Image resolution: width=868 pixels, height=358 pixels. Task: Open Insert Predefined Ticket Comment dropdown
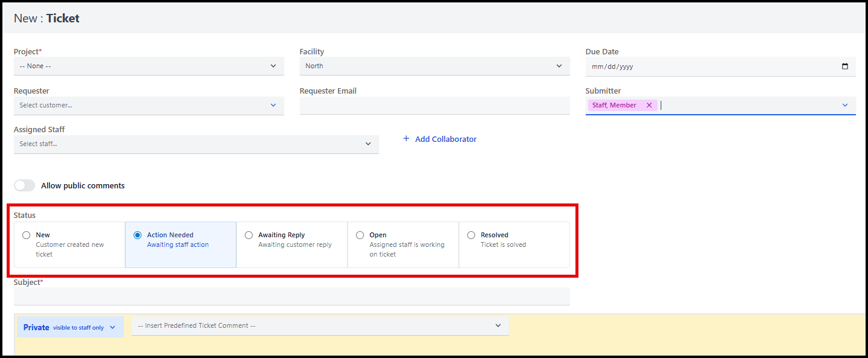[320, 325]
